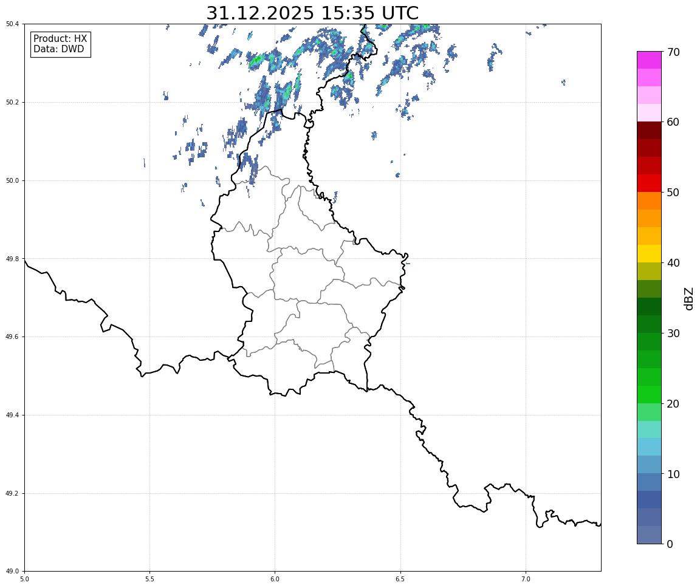Click the '50.4' latitude tick label
Viewport: 700px width, 588px height.
[x=12, y=24]
